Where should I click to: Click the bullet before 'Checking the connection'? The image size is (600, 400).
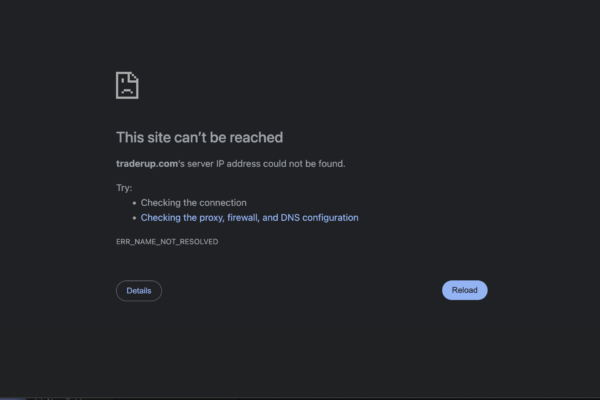pos(134,203)
